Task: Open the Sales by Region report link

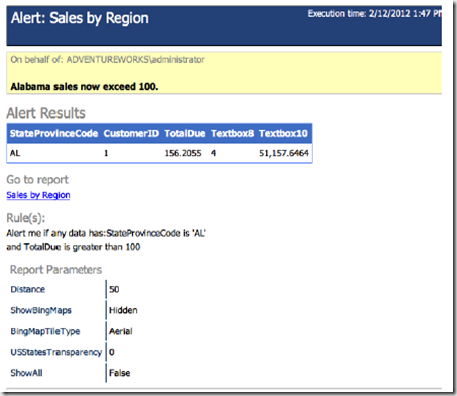Action: [38, 195]
